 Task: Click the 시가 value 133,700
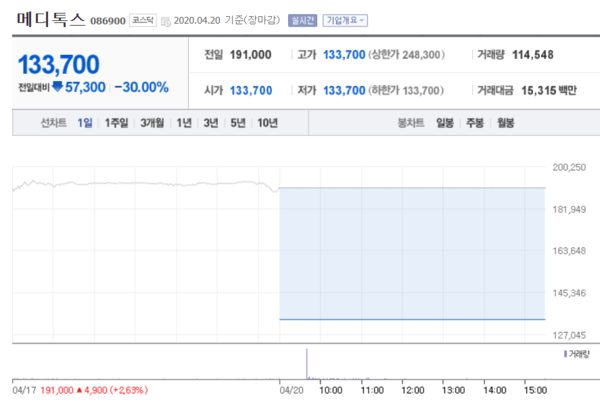coord(251,91)
